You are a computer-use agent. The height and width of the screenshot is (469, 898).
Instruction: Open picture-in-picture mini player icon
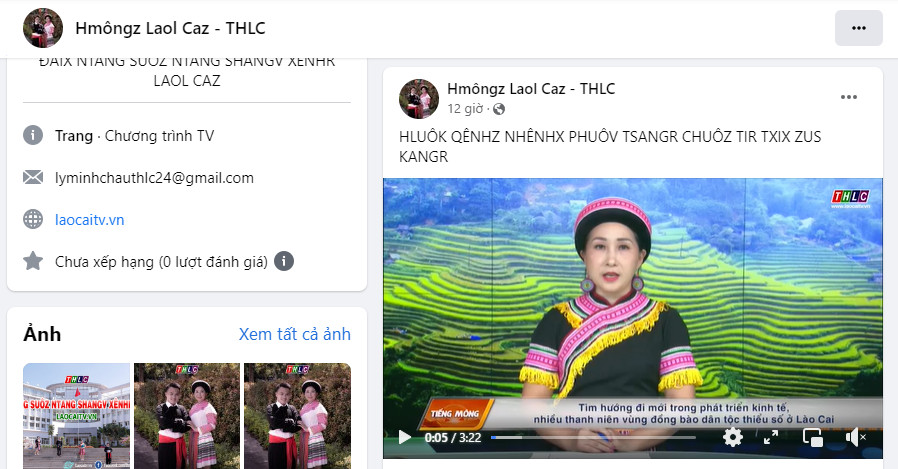813,438
